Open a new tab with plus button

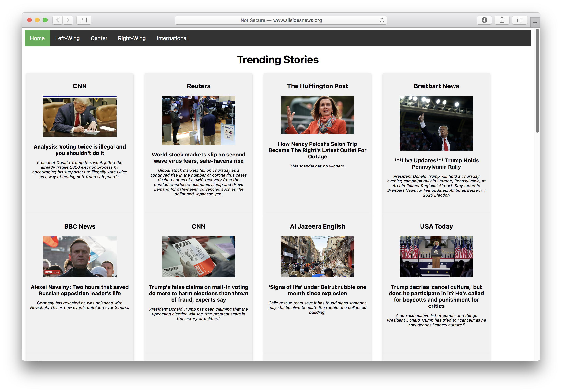click(x=535, y=23)
